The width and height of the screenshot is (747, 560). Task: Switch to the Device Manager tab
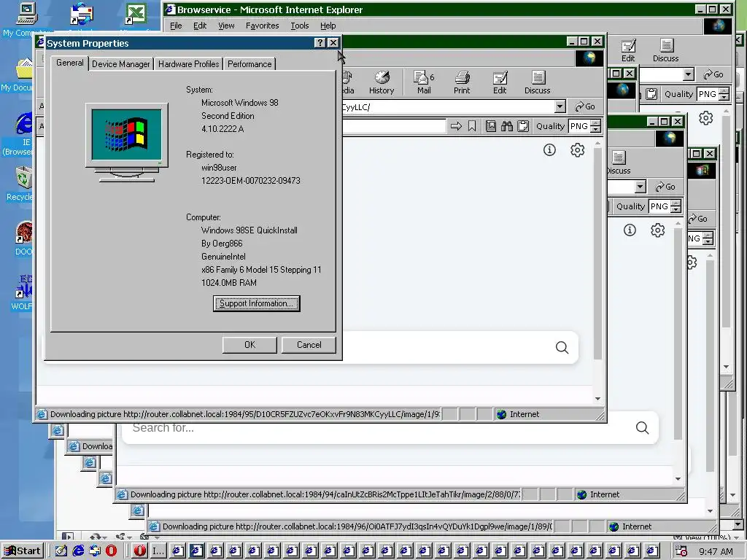pyautogui.click(x=120, y=64)
